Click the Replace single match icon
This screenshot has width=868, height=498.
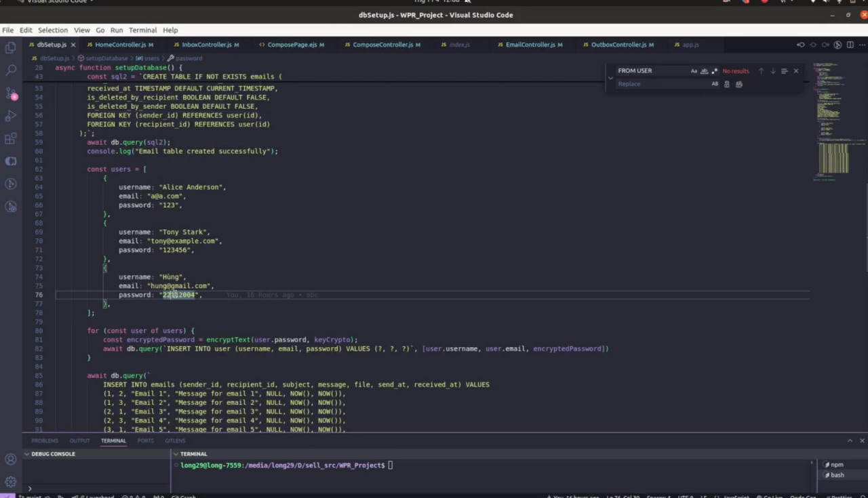point(727,84)
